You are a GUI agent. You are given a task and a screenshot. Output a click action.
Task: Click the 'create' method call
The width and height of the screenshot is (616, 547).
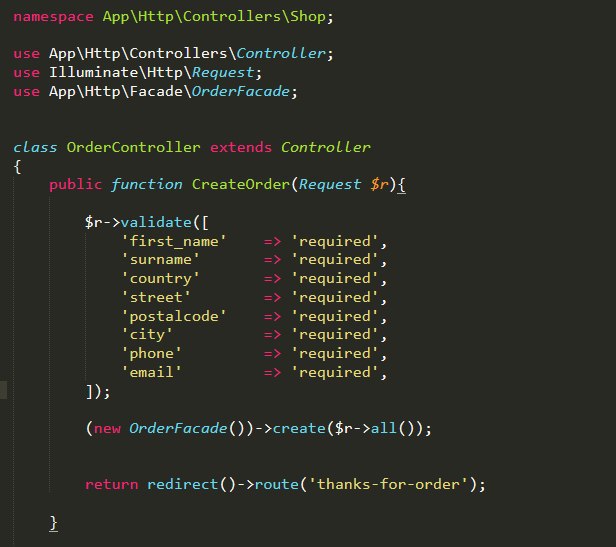[x=299, y=428]
